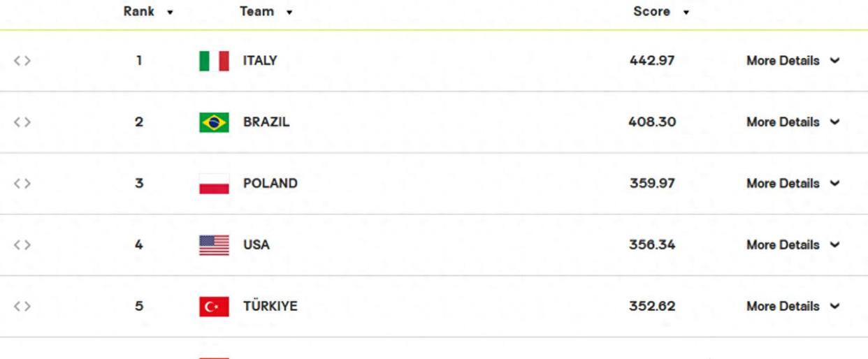The height and width of the screenshot is (359, 868).
Task: Expand More Details for USA
Action: (793, 245)
